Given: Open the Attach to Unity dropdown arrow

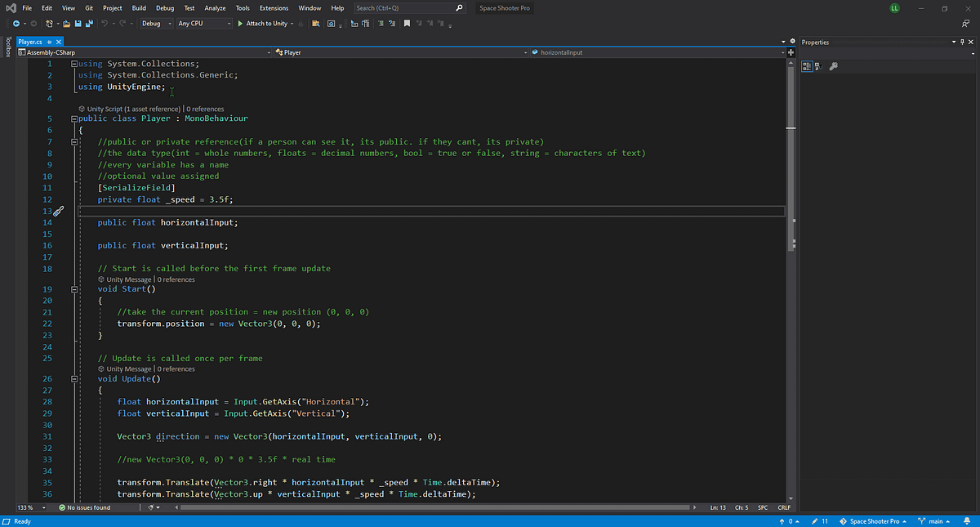Looking at the screenshot, I should [292, 23].
